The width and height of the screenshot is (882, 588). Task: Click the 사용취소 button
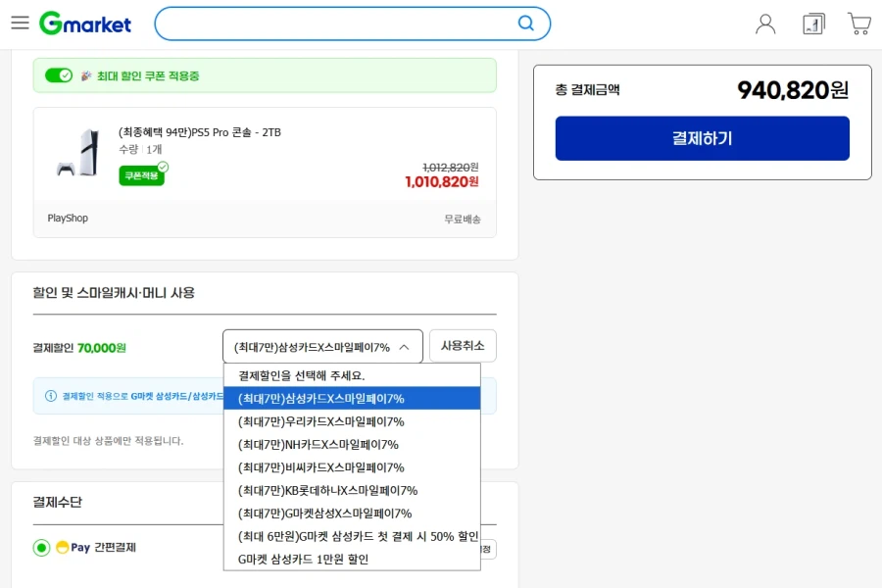(463, 346)
